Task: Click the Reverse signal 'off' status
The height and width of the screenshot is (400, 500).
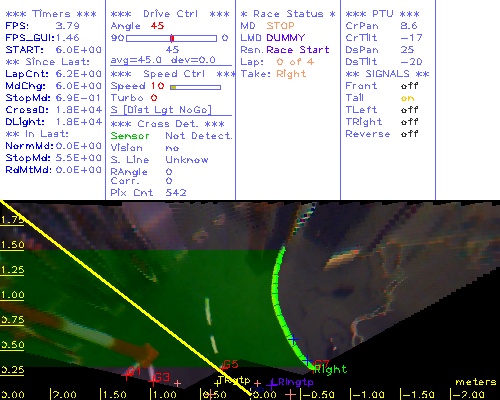Action: pos(409,134)
